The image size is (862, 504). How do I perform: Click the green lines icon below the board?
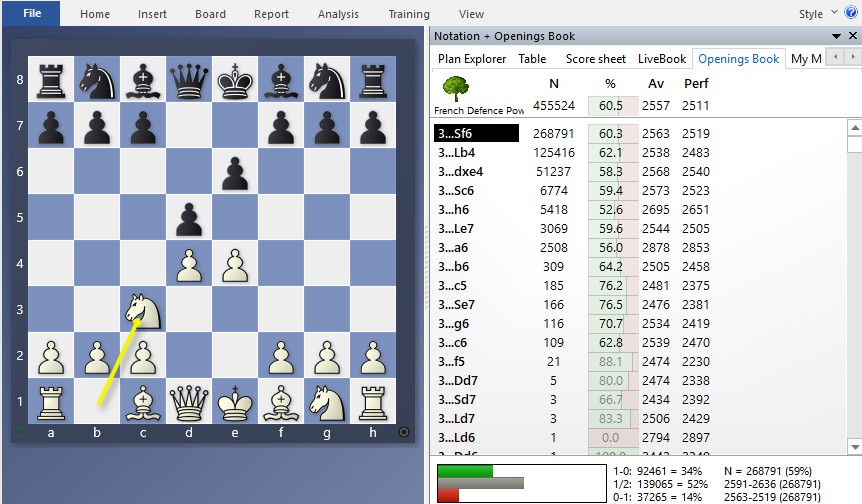[x=17, y=432]
